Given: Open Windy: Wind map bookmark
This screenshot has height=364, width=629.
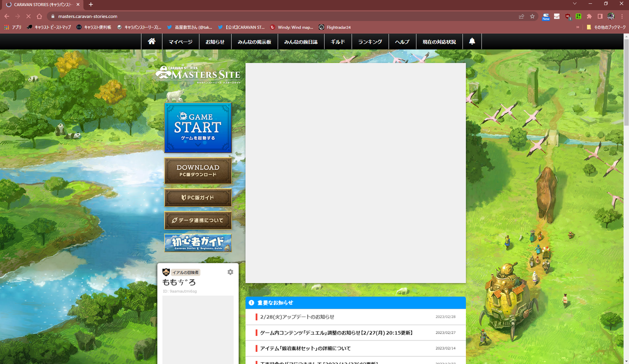Looking at the screenshot, I should click(x=292, y=27).
